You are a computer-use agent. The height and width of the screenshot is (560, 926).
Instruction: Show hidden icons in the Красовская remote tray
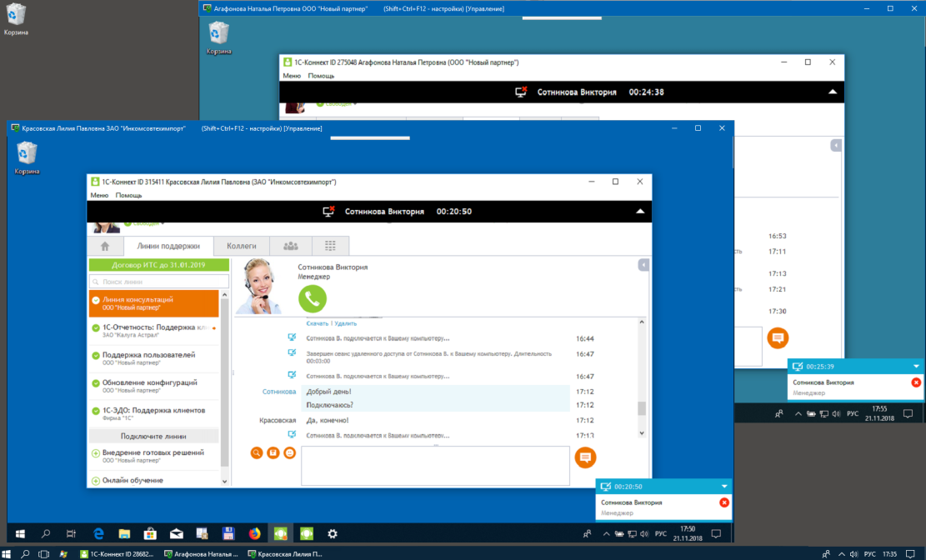[x=606, y=533]
